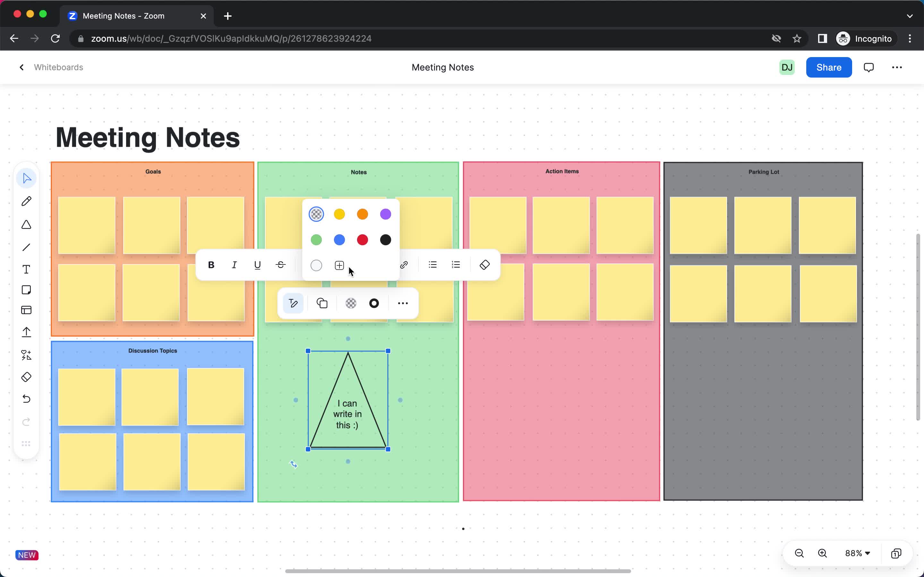924x577 pixels.
Task: Toggle Italic formatting on text
Action: (x=234, y=264)
